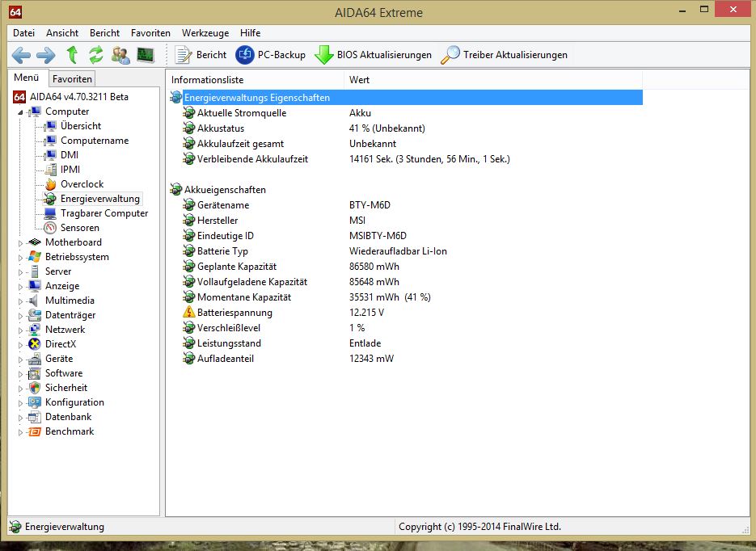Image resolution: width=756 pixels, height=551 pixels.
Task: Go forward with the blue right arrow
Action: [46, 55]
